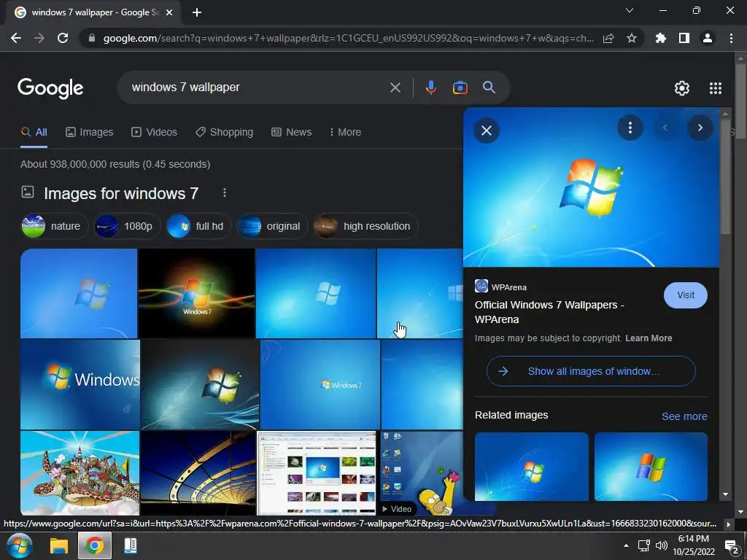Click Show all images of window button
This screenshot has height=560, width=747.
591,371
